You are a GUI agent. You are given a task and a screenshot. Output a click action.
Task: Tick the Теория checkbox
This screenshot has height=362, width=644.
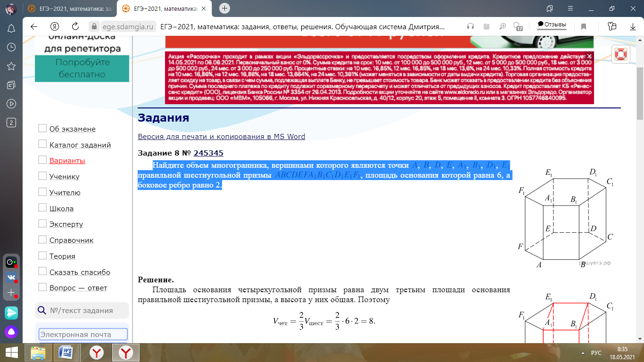tap(42, 255)
